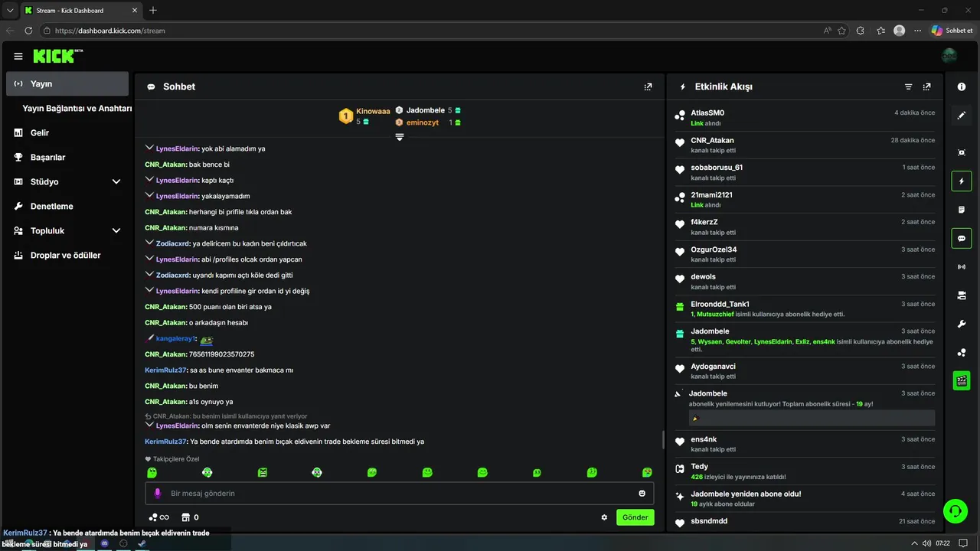Select the purple microphone icon in message box
This screenshot has width=980, height=551.
tap(158, 493)
